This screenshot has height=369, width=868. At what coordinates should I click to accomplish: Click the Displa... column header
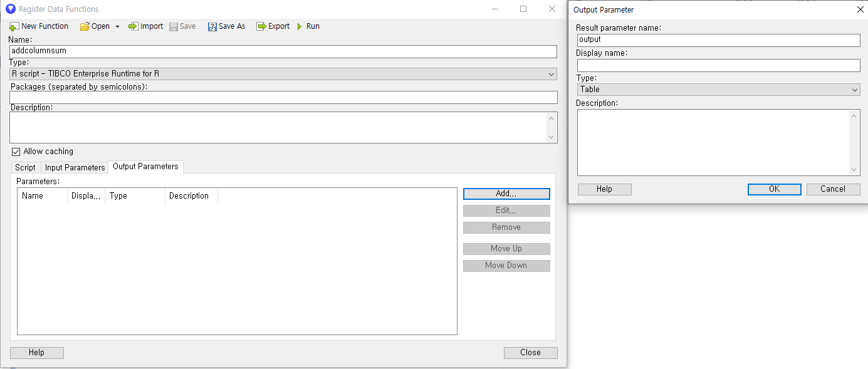pyautogui.click(x=86, y=196)
